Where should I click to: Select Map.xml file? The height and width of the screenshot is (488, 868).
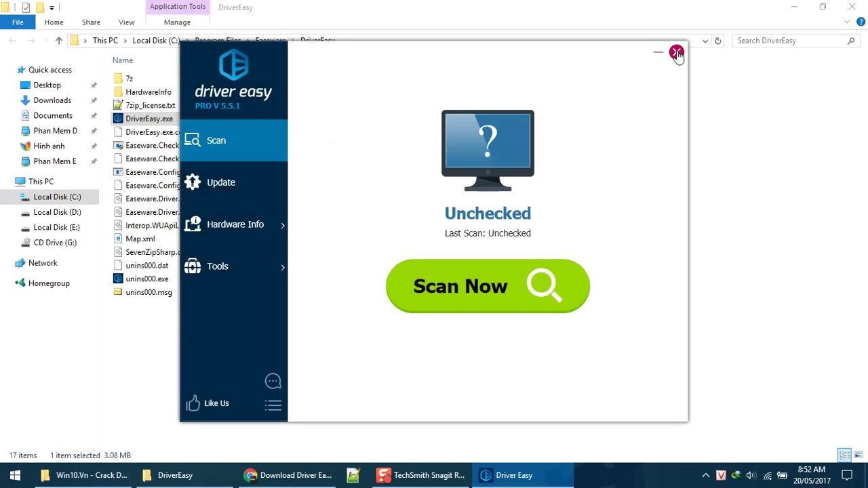pos(140,239)
